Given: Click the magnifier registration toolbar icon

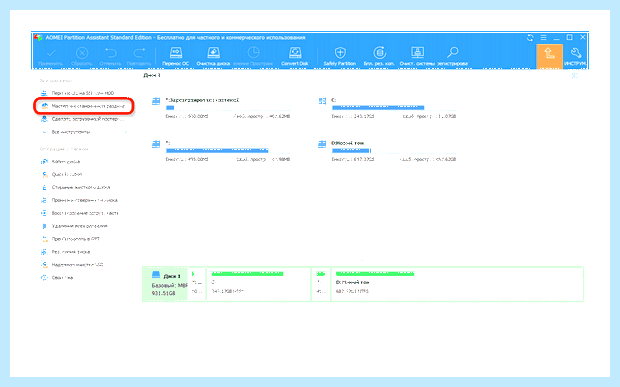Looking at the screenshot, I should [x=452, y=57].
